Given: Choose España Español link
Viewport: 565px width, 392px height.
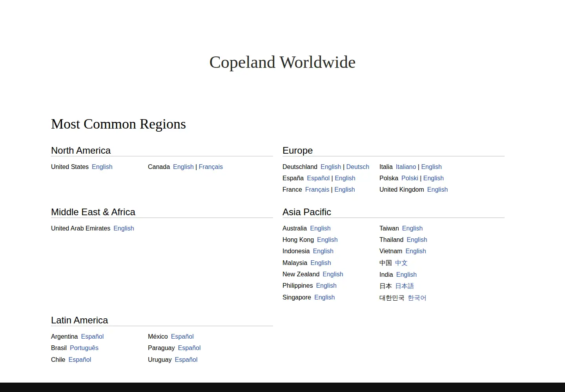Looking at the screenshot, I should (x=318, y=178).
